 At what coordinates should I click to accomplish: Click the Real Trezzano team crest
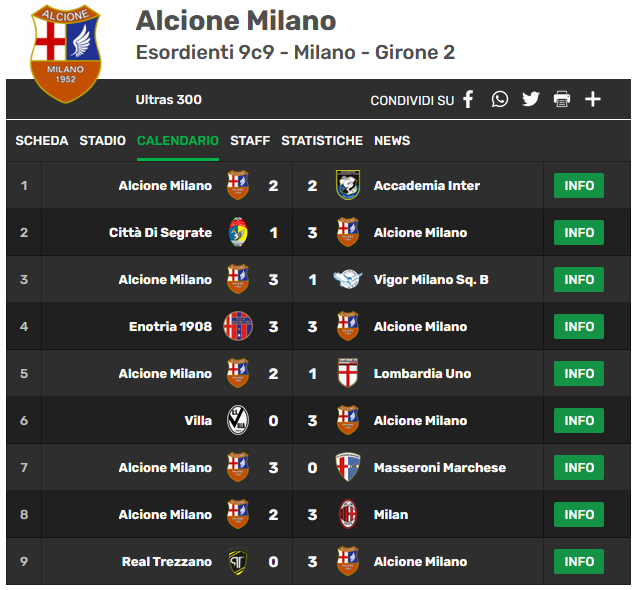coord(238,562)
